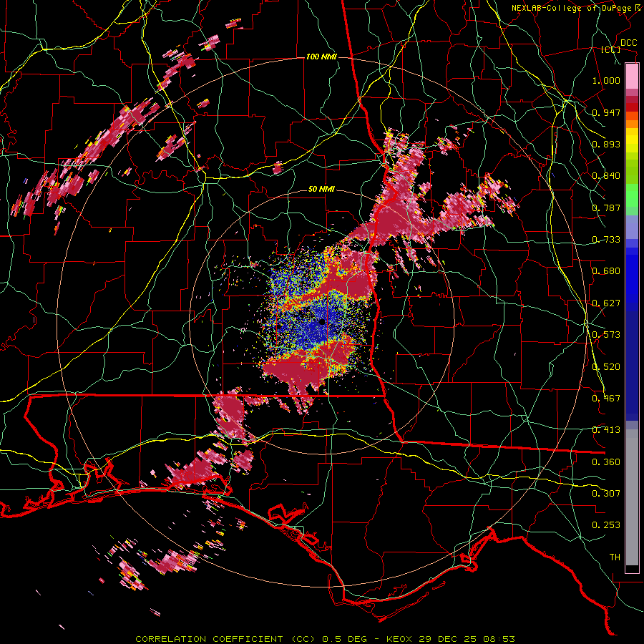Click the 0.413 legend value
This screenshot has width=644, height=644.
point(606,430)
